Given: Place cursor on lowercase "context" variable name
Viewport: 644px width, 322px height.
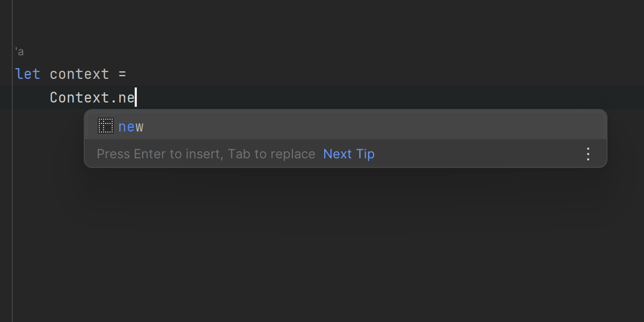Looking at the screenshot, I should (x=79, y=74).
